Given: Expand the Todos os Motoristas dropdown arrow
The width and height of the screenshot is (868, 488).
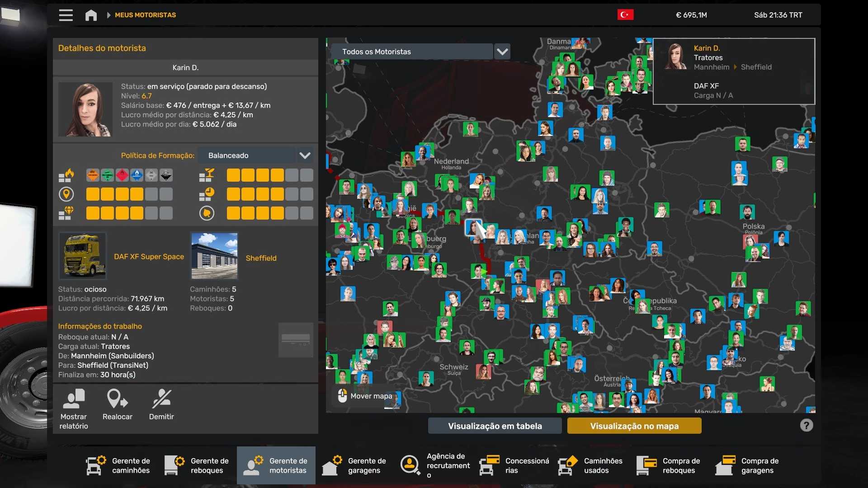Looking at the screenshot, I should (x=502, y=52).
